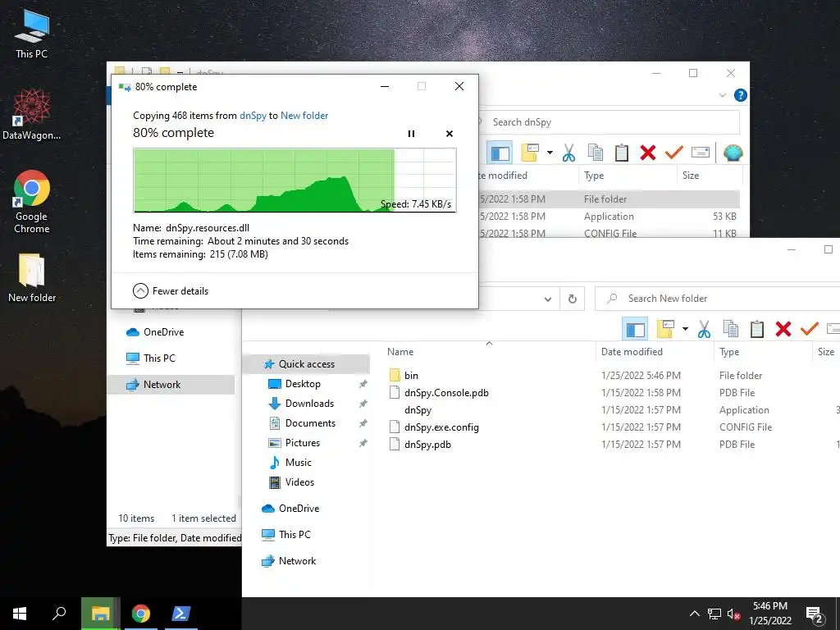This screenshot has width=840, height=630.
Task: Collapse dialog with Fewer details
Action: pyautogui.click(x=171, y=291)
